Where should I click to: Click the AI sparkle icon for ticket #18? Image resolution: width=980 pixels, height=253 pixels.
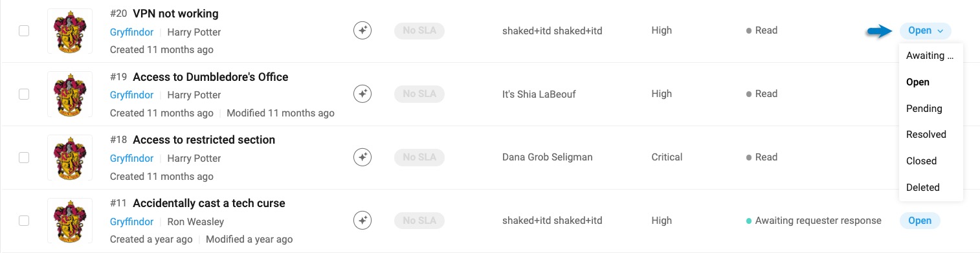point(362,157)
